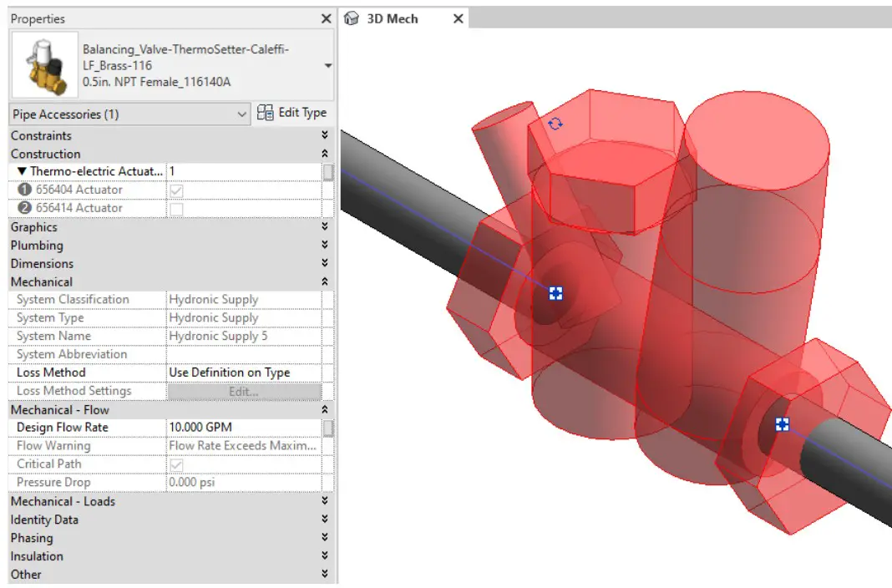
Task: Select the left pipe connector grip
Action: 555,293
